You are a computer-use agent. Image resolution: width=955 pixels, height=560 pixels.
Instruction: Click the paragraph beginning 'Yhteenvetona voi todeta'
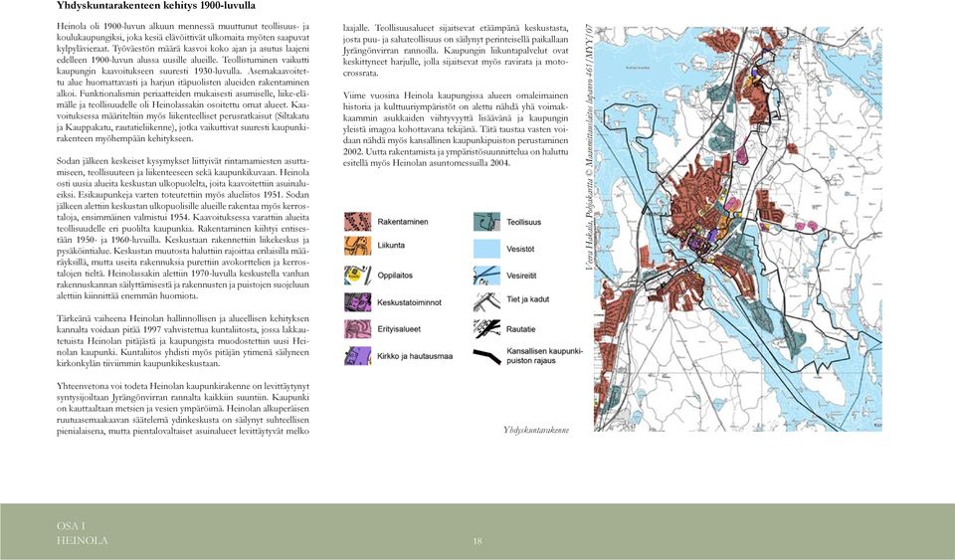tap(183, 409)
